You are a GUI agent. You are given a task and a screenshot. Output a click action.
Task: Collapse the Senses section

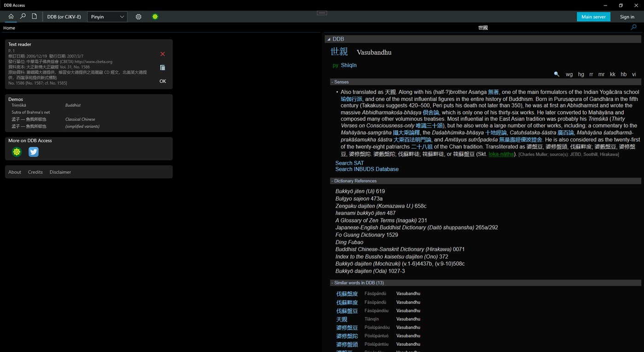(x=332, y=82)
